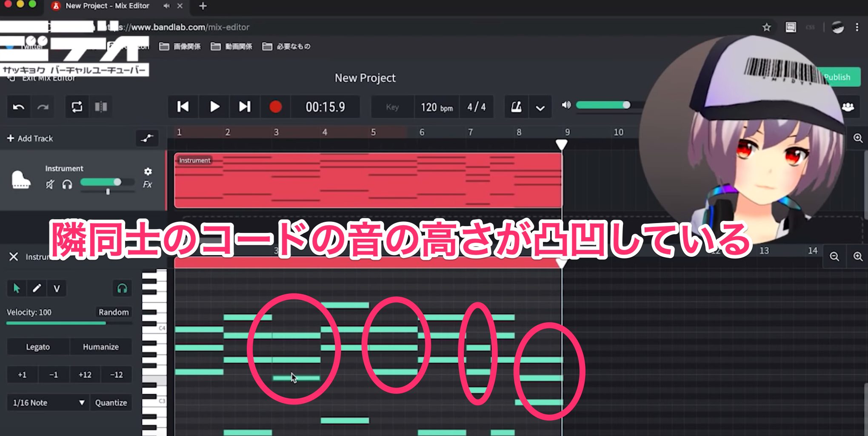Click the playhead marker at bar 9
Viewport: 868px width, 436px height.
tap(561, 145)
